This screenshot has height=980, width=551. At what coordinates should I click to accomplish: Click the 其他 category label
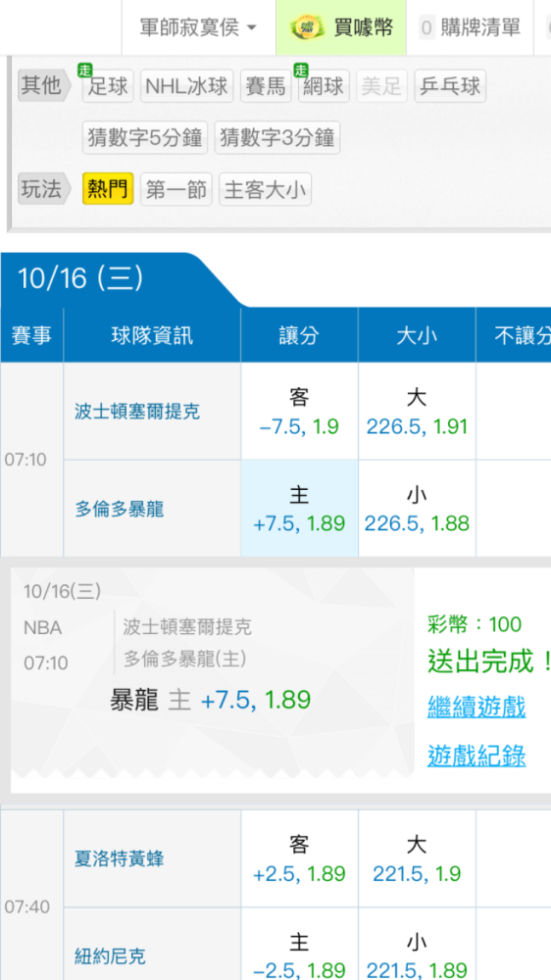(44, 85)
